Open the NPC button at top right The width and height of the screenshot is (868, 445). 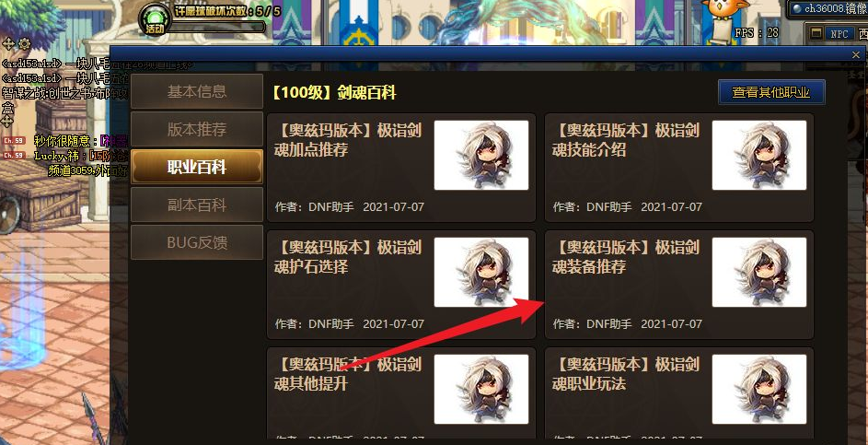[x=839, y=34]
